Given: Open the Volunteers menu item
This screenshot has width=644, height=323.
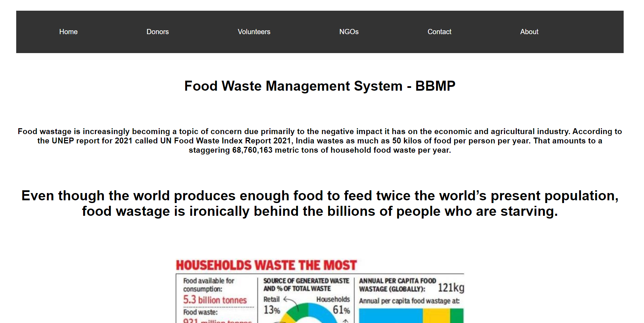Looking at the screenshot, I should click(x=254, y=32).
